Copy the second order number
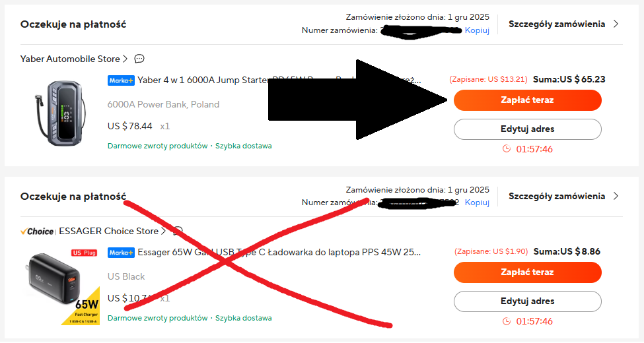Screen dimensions: 644x343 [x=477, y=203]
